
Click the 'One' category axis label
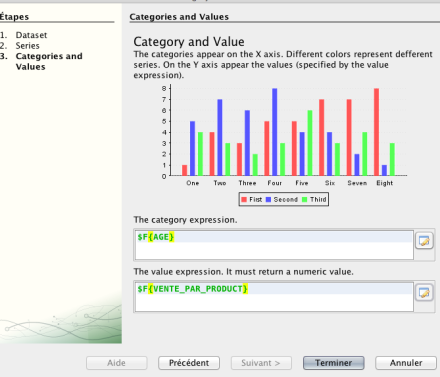(193, 183)
